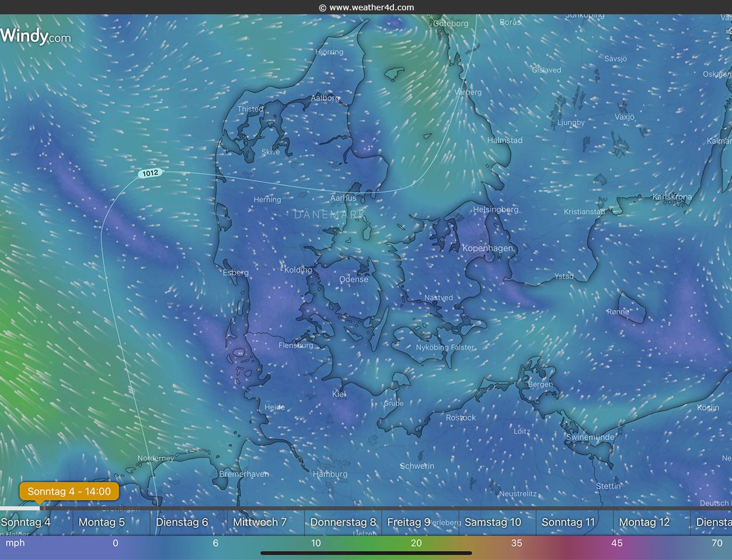Select Hjørring on the map

(x=329, y=51)
